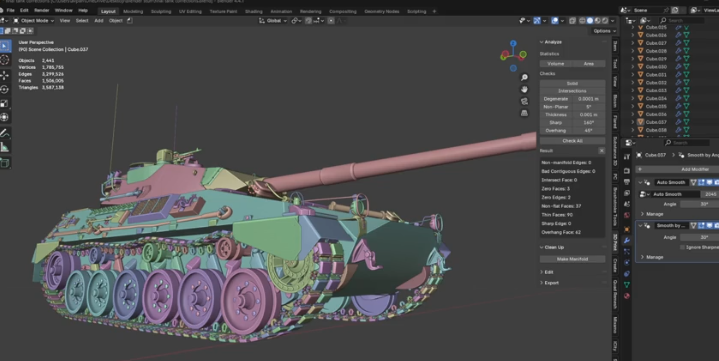Open the Object Mode dropdown
This screenshot has width=719, height=361.
(x=33, y=21)
